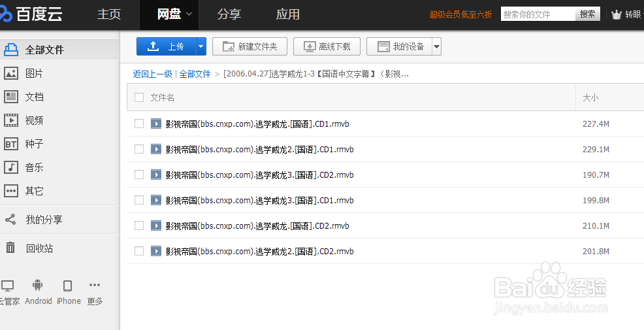Focus the 搜索你的文件 search field
The height and width of the screenshot is (330, 644).
pyautogui.click(x=538, y=14)
